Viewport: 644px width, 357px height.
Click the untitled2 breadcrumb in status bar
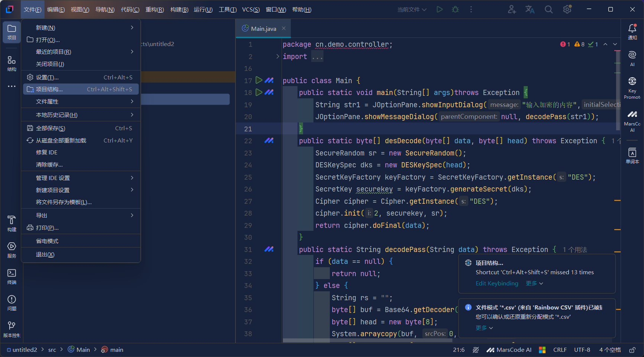[x=22, y=350]
